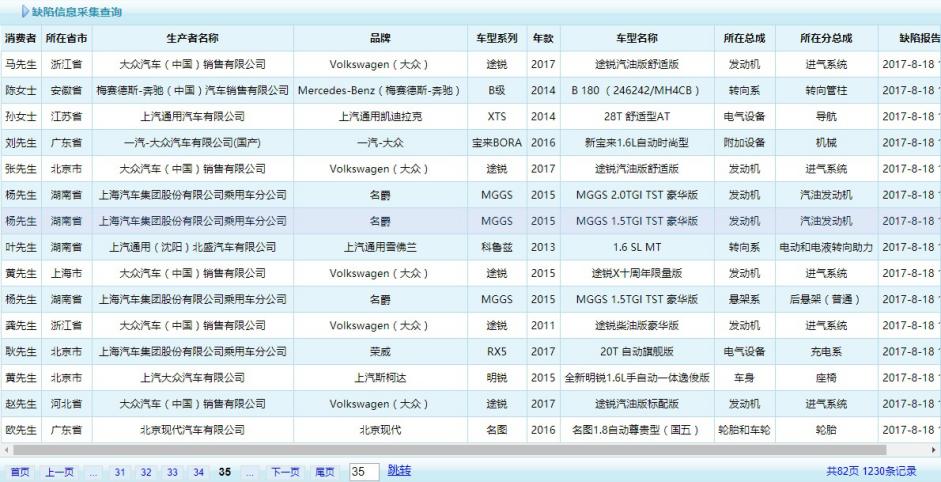Click the 电动和电液转向助力 cell

(x=826, y=247)
